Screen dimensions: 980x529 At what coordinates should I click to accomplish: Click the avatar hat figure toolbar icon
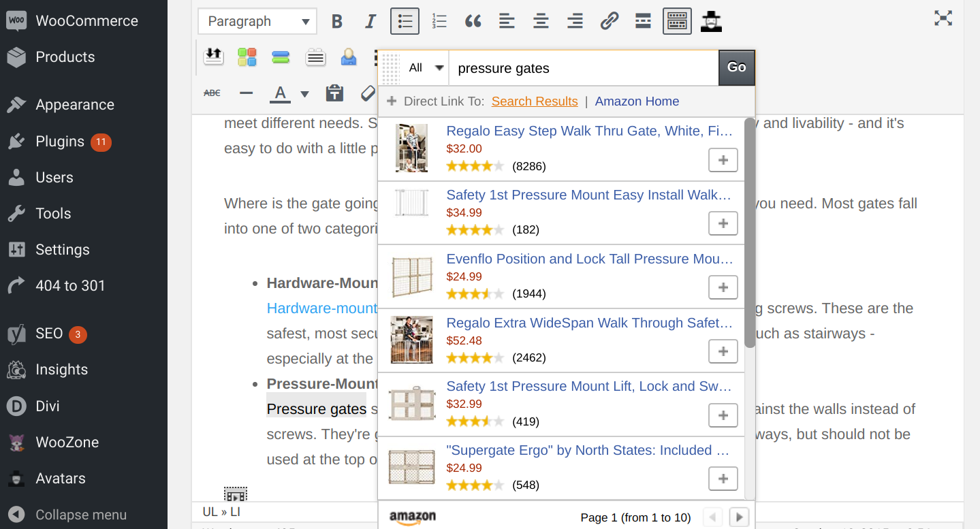tap(711, 22)
